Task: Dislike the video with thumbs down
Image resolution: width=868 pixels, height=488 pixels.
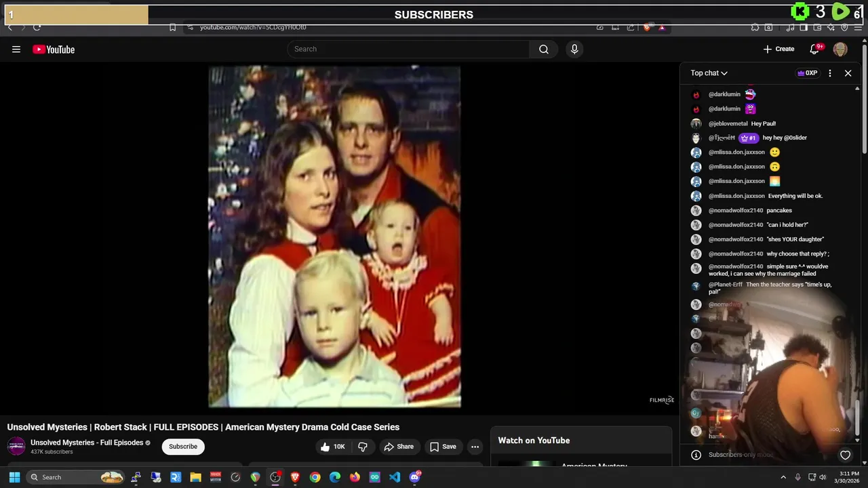Action: [363, 447]
